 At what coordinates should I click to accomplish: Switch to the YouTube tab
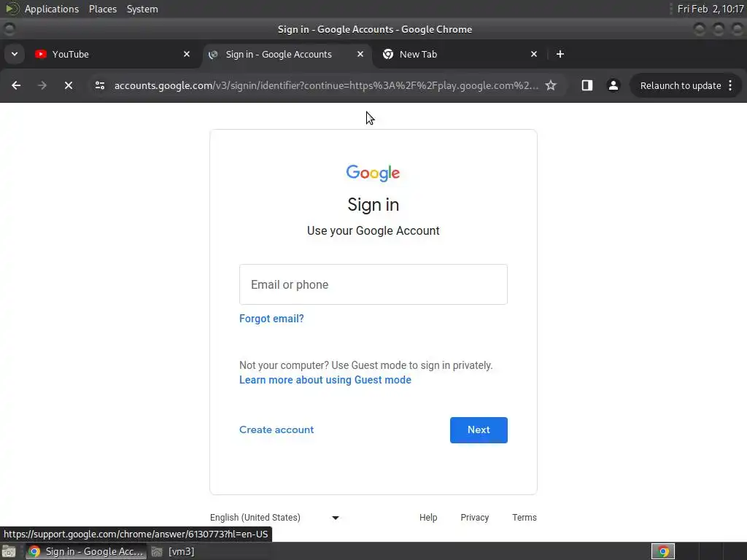tap(113, 54)
